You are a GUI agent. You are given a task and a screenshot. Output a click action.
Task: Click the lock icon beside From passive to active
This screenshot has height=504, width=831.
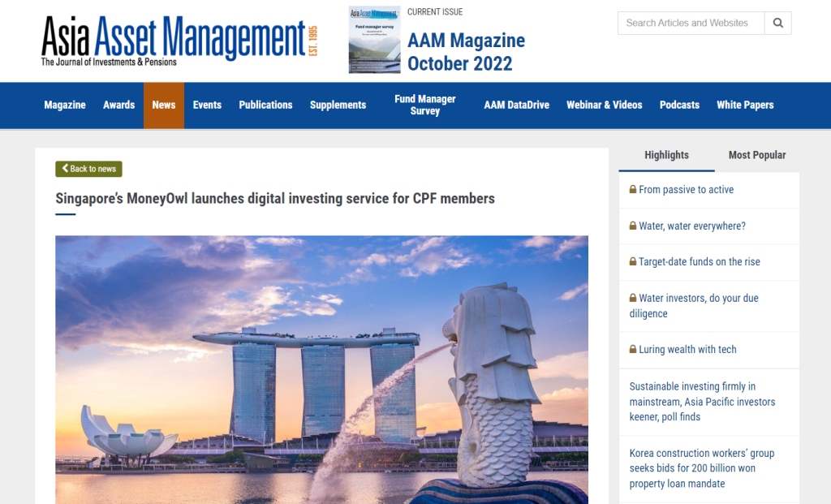(x=633, y=189)
